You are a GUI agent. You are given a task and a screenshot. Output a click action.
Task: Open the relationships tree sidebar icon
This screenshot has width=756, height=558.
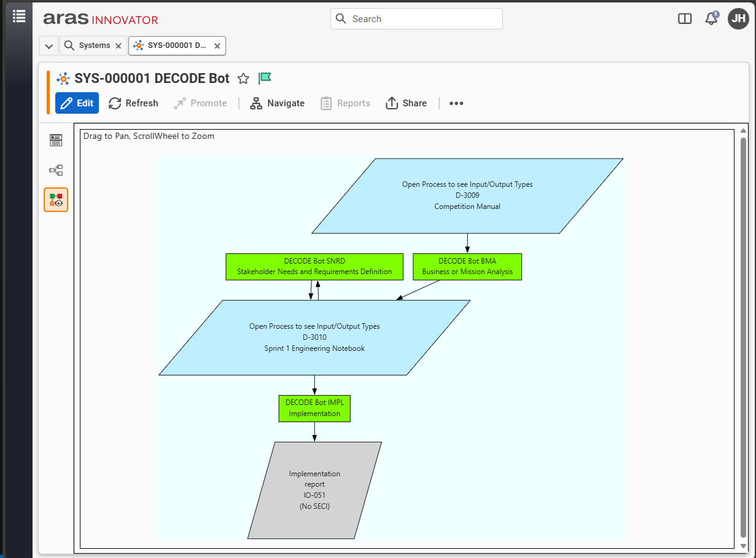tap(56, 170)
